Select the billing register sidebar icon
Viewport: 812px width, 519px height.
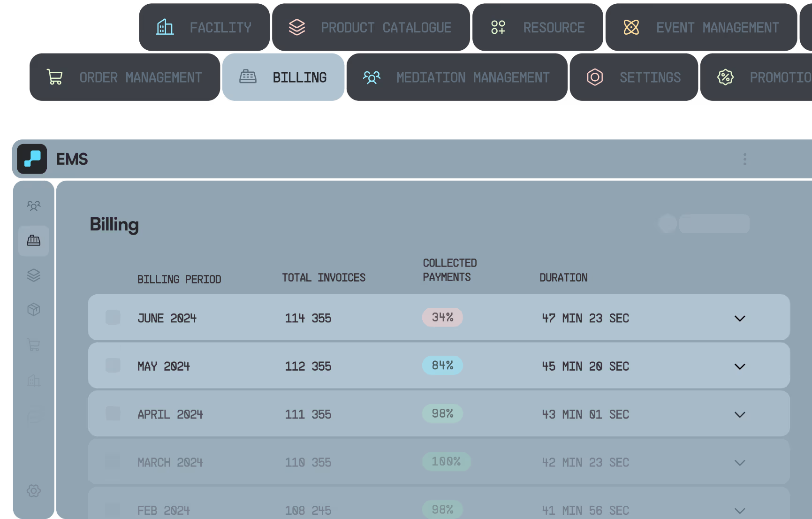(34, 241)
